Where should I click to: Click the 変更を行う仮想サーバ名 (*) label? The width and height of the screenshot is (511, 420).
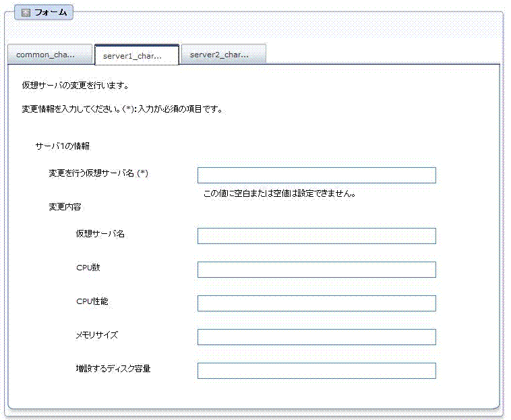[x=98, y=173]
